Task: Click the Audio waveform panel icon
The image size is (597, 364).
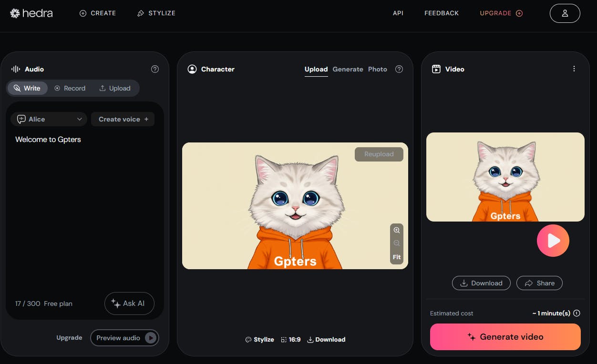Action: click(x=16, y=69)
